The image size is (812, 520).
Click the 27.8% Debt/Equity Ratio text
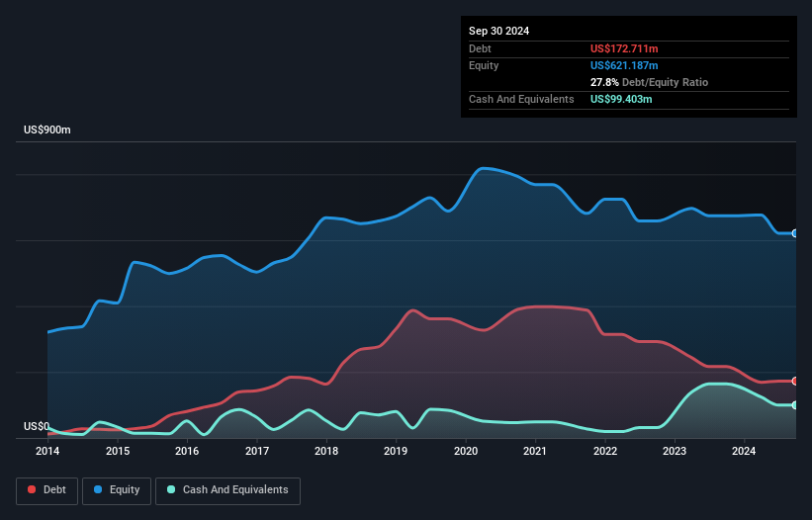[x=649, y=82]
